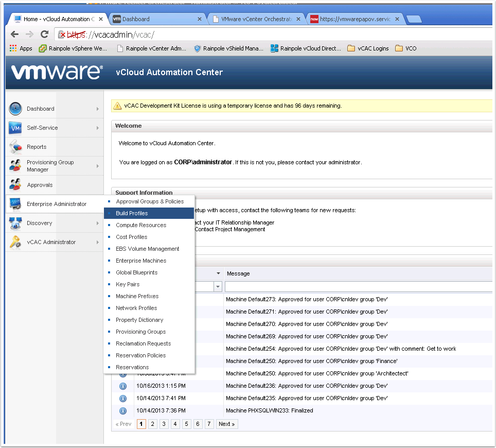Viewport: 496px width, 448px height.
Task: Go to page 5 of messages
Action: [x=186, y=424]
